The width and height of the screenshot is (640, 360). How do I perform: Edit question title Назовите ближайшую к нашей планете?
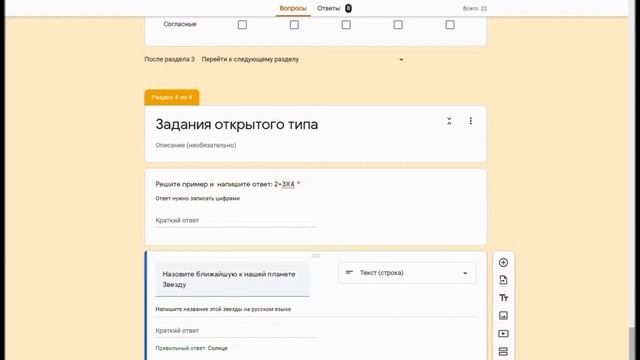coord(232,279)
